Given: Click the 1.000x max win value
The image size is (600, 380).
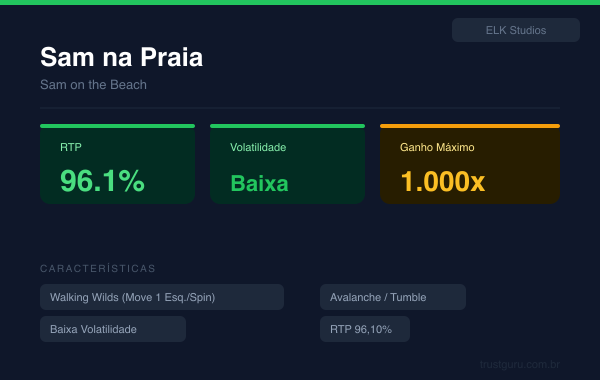Looking at the screenshot, I should [x=443, y=181].
